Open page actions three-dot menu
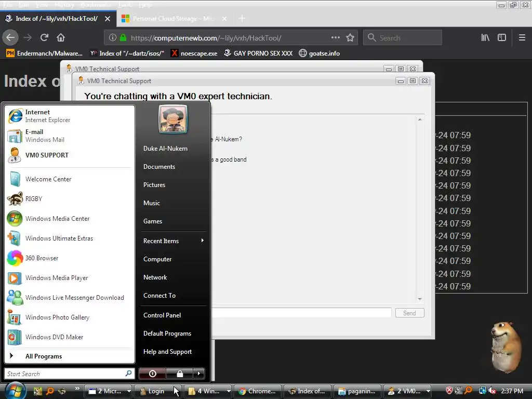This screenshot has width=532, height=399. (x=335, y=37)
